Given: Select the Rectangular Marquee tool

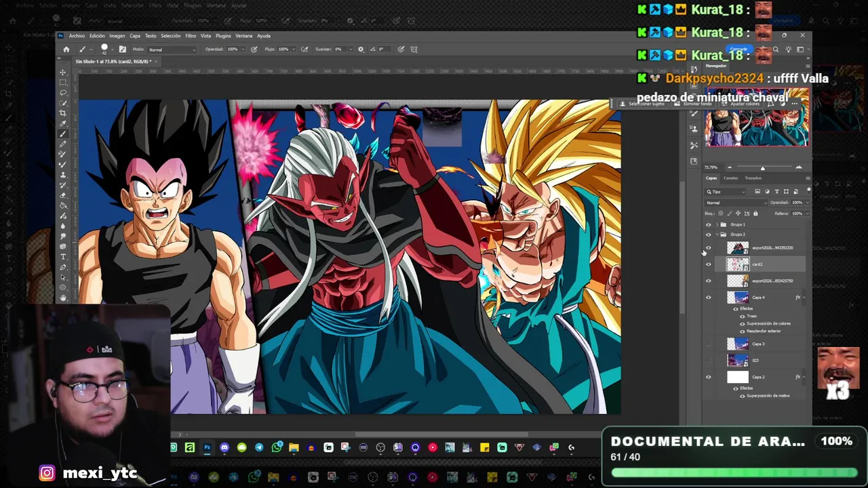Looking at the screenshot, I should [63, 83].
